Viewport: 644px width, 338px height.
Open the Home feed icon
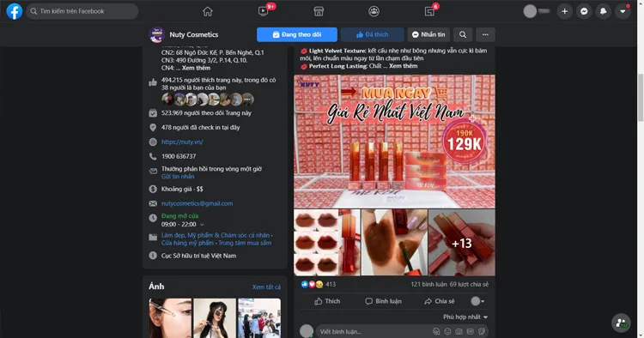[x=208, y=11]
